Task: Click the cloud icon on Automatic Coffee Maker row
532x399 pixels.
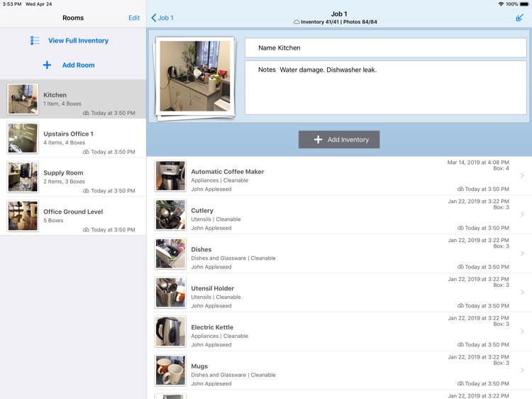Action: click(x=460, y=189)
